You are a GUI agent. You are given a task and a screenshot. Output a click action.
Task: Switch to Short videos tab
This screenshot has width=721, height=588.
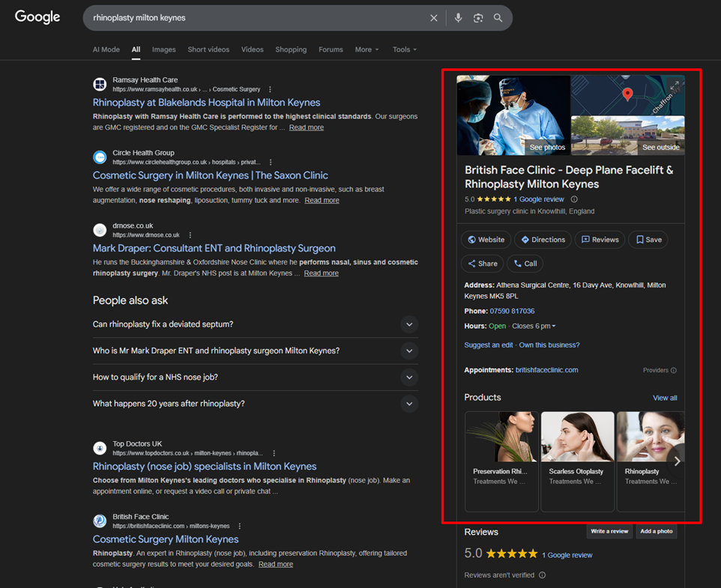[208, 49]
